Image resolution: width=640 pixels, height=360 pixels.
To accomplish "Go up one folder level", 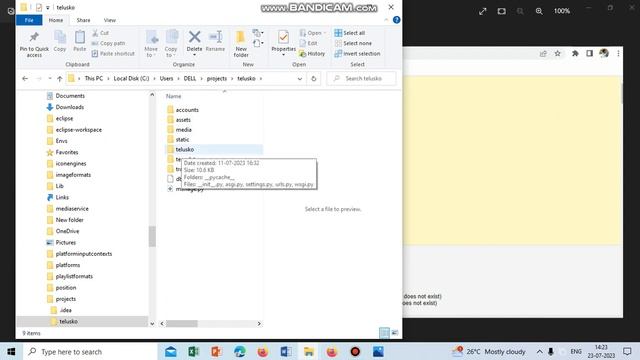I will (x=60, y=78).
